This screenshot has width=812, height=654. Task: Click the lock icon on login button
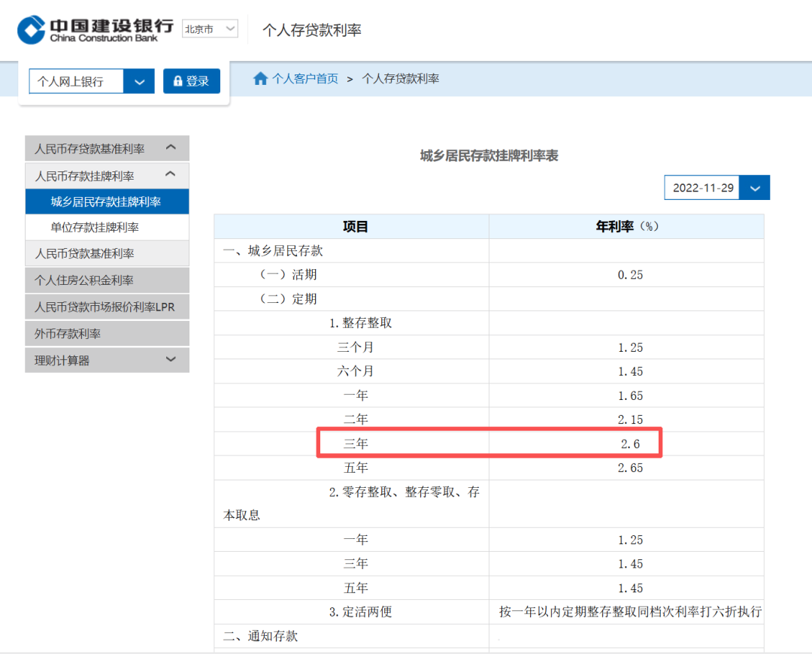(x=178, y=81)
